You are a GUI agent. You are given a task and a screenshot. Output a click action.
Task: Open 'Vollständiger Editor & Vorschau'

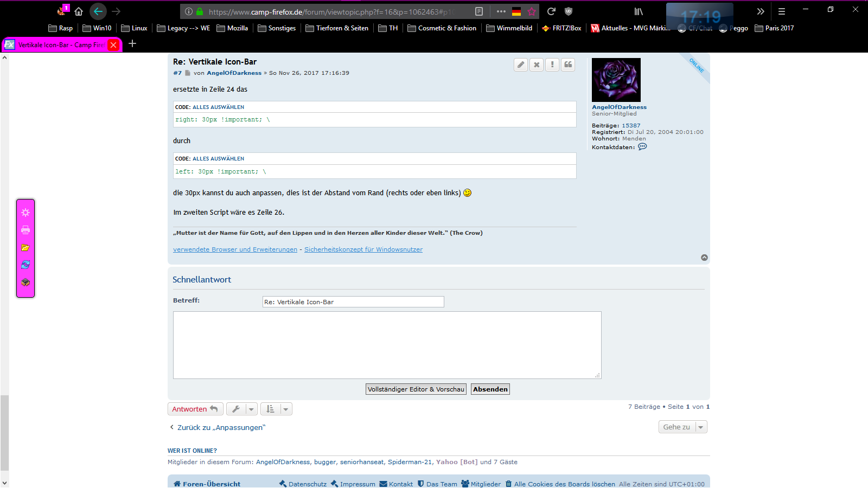[x=416, y=389]
